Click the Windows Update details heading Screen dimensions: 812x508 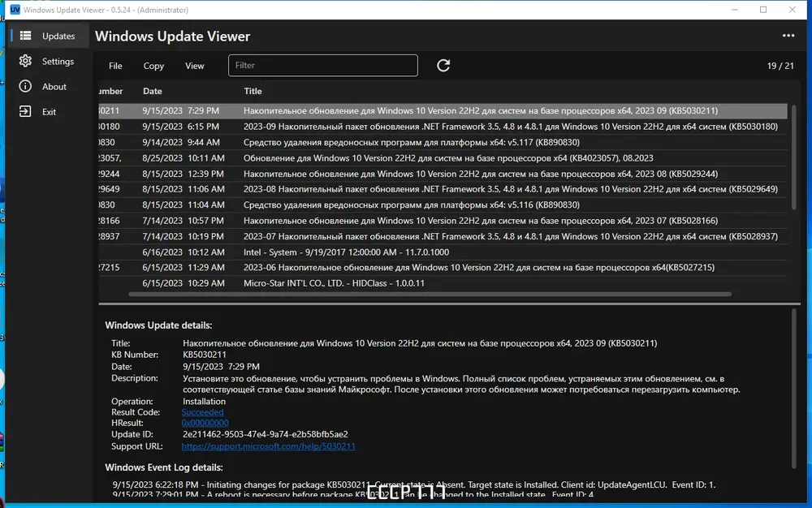pos(158,325)
